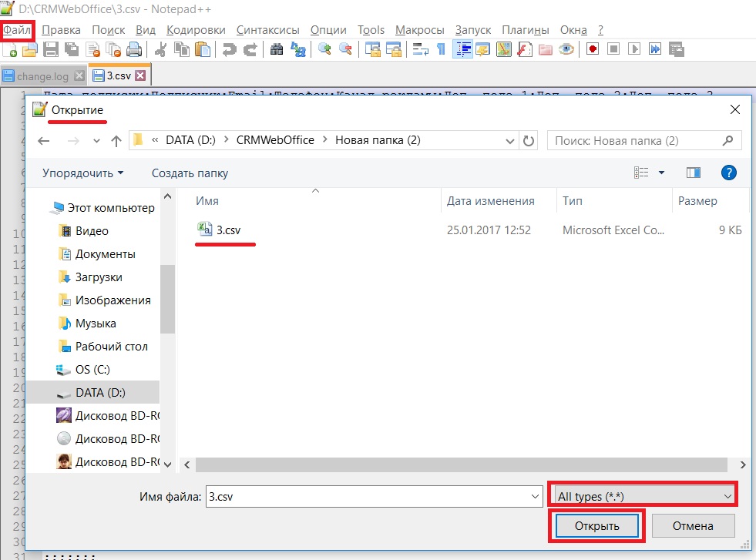Screen dimensions: 756x560
Task: Click the Save All toolbar icon
Action: tap(72, 49)
